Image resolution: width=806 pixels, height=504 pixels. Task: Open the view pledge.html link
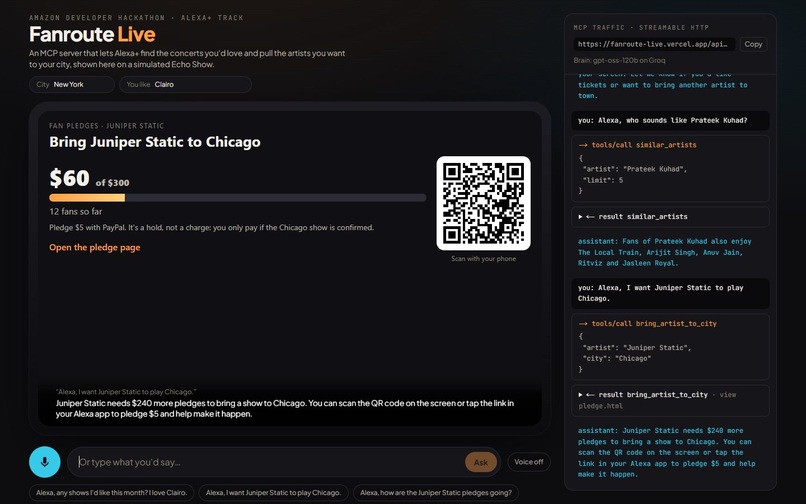[727, 395]
